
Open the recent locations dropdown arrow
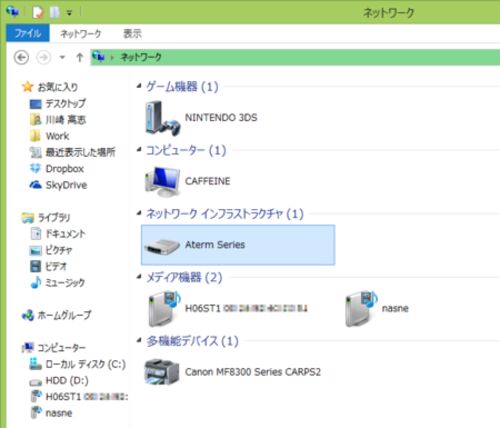(62, 57)
